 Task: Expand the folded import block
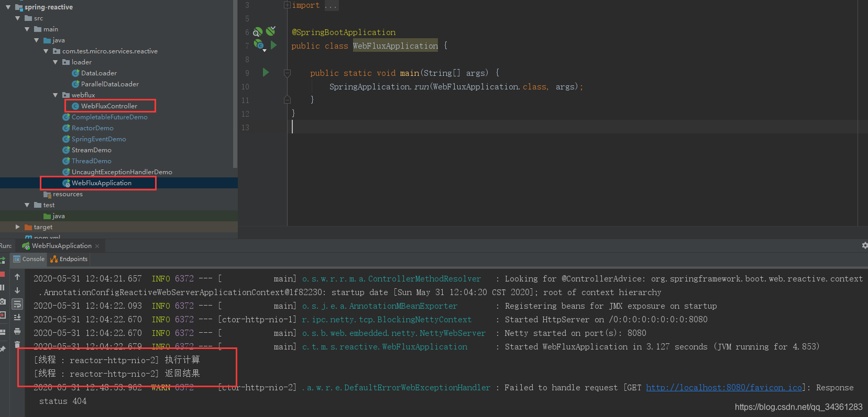pyautogui.click(x=287, y=5)
